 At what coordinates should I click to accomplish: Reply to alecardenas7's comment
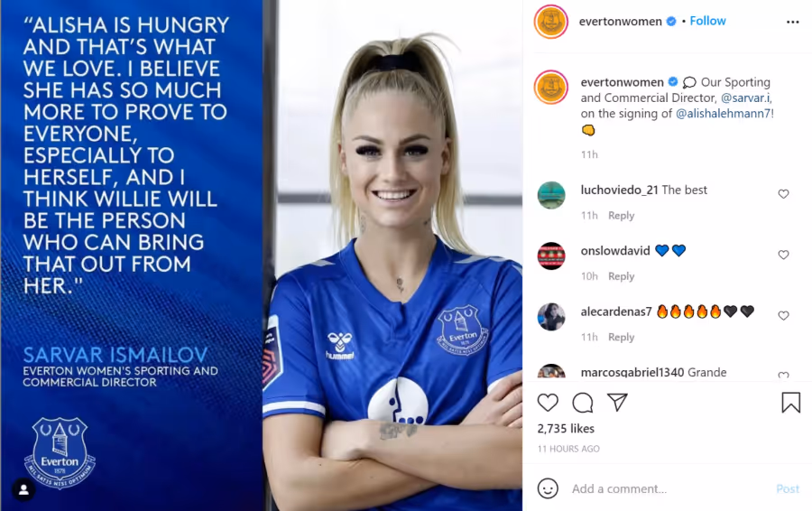tap(621, 338)
